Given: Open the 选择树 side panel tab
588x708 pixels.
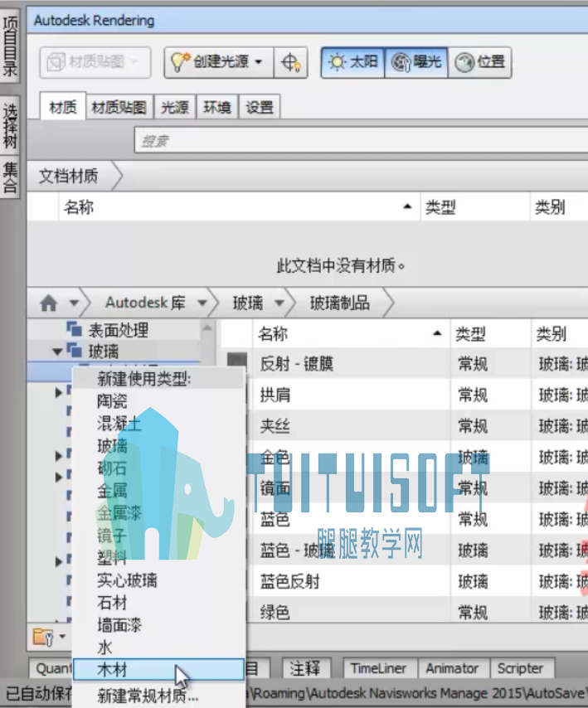Looking at the screenshot, I should coord(10,126).
